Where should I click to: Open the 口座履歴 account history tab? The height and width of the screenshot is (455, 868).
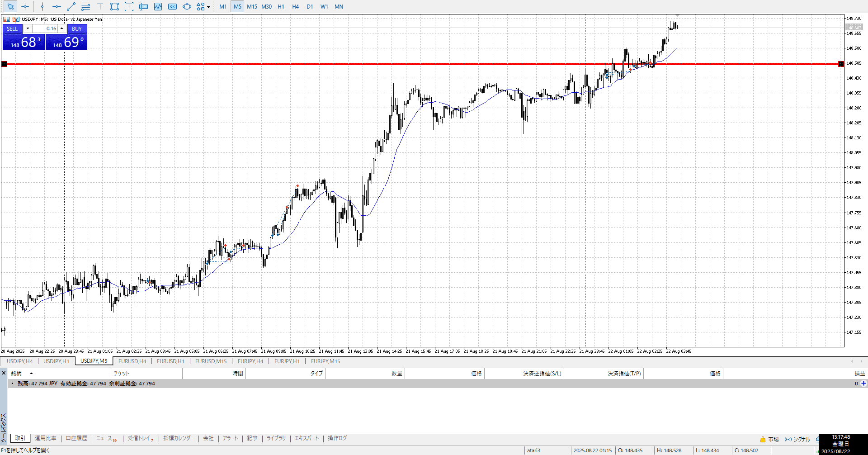(x=76, y=438)
